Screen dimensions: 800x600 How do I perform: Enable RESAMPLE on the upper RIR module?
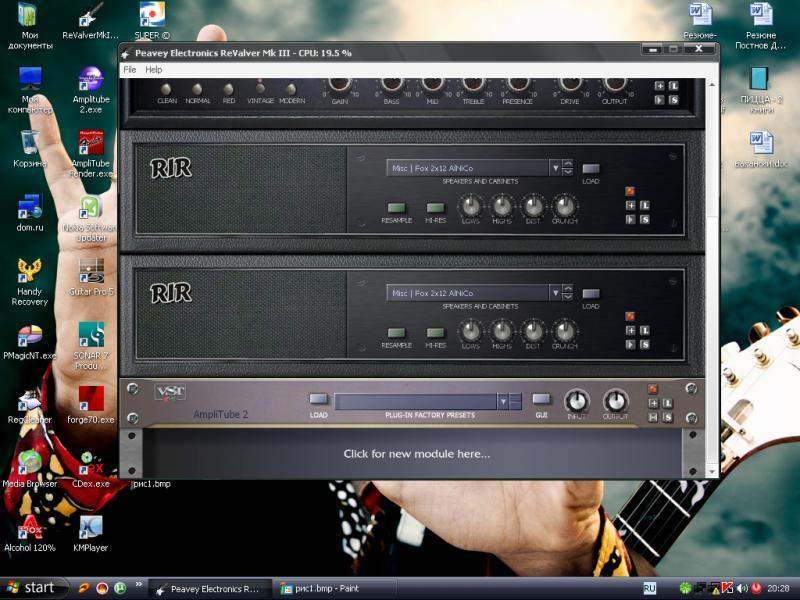click(x=396, y=208)
